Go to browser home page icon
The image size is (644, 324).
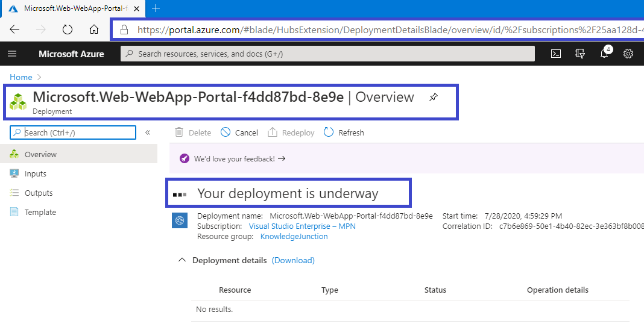pos(94,30)
